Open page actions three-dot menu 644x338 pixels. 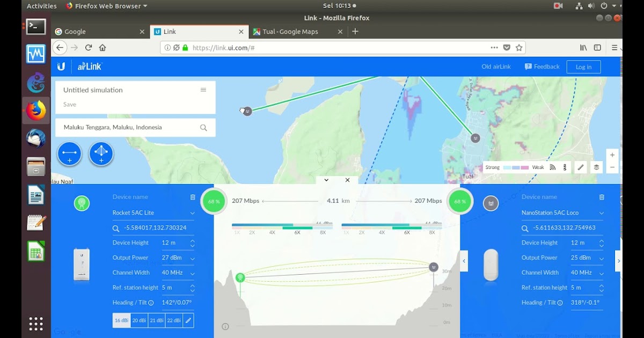point(494,48)
